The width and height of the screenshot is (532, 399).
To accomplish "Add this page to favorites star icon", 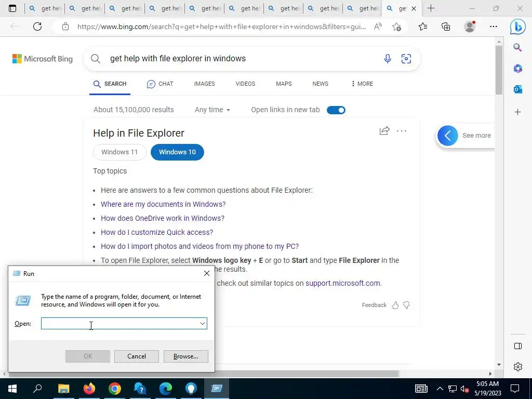I will [396, 26].
